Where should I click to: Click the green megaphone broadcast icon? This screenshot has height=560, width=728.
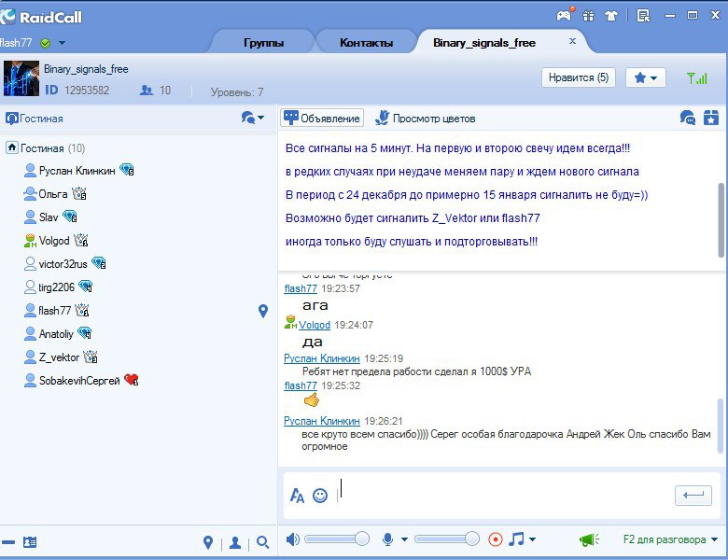click(x=588, y=539)
